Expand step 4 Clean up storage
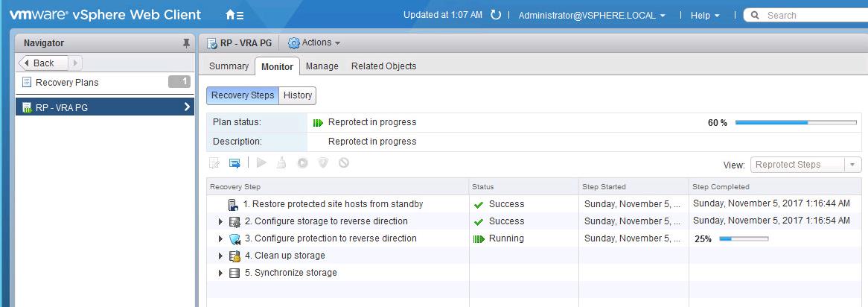868x307 pixels. coord(221,256)
